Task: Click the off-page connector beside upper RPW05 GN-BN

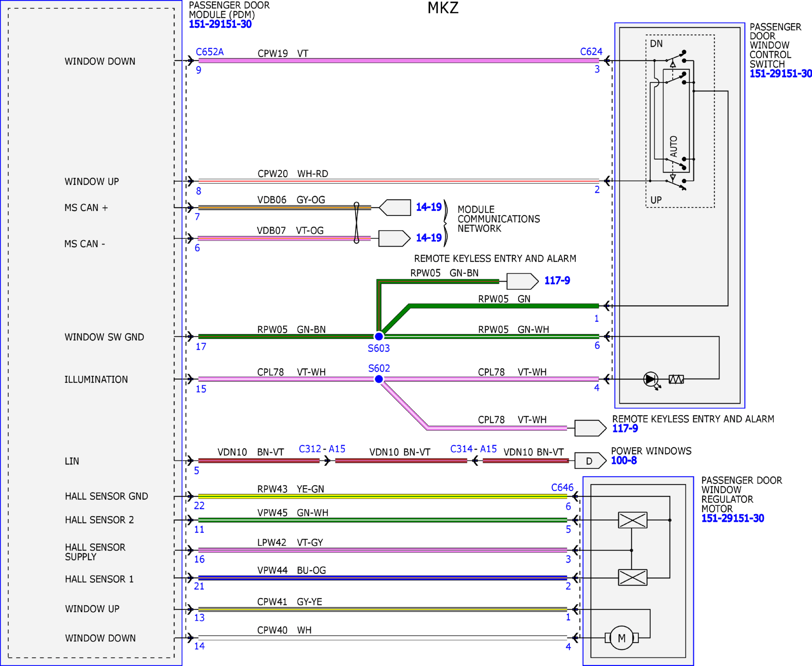Action: click(523, 281)
